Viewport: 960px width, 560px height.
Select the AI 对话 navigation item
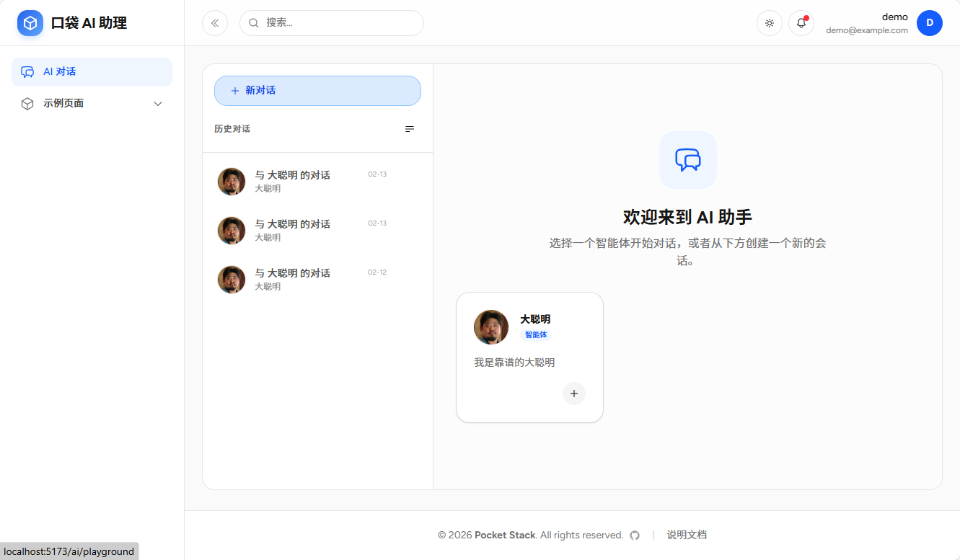(92, 71)
